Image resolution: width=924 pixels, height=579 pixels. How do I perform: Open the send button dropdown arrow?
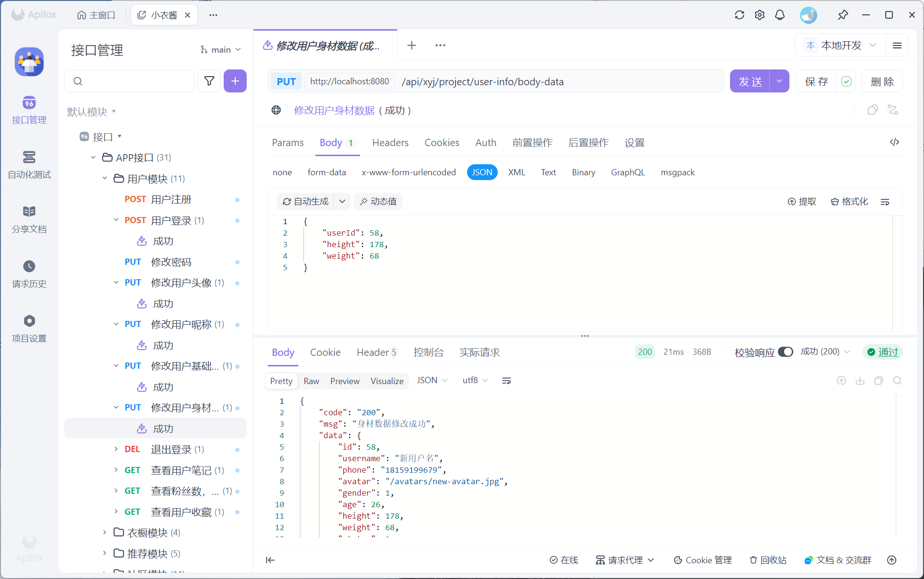point(779,81)
